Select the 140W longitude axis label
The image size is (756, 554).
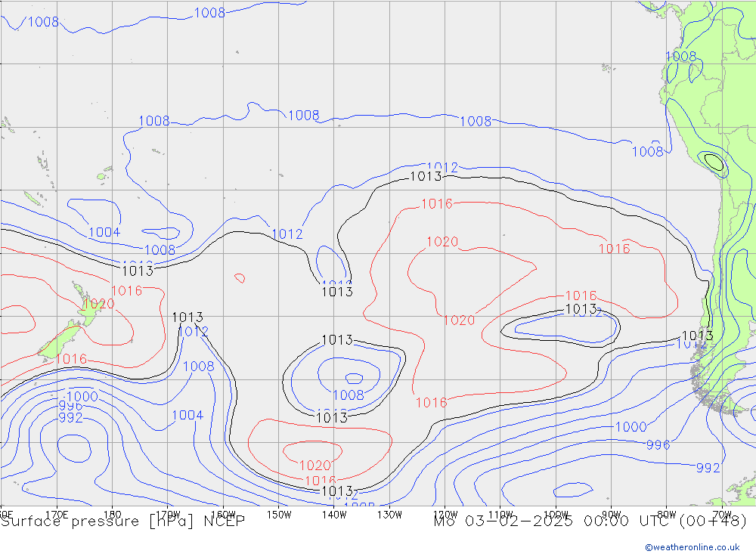point(334,515)
